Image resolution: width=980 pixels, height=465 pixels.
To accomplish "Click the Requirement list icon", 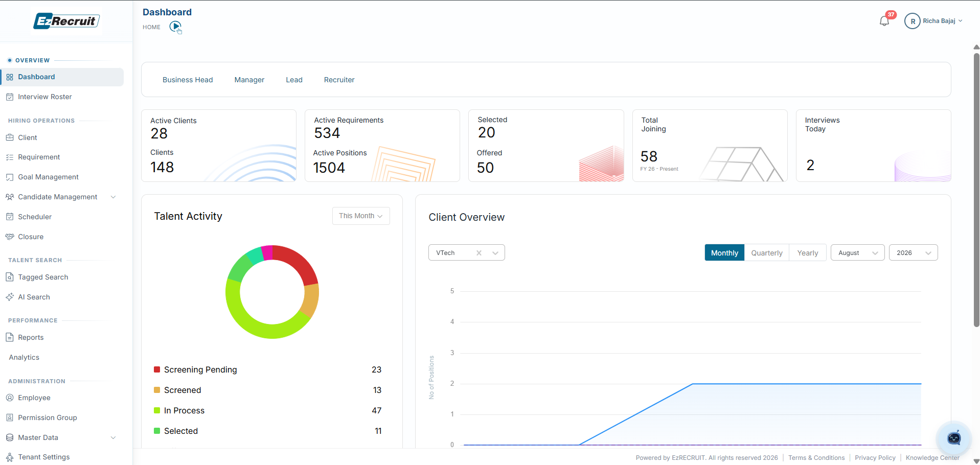I will pos(10,157).
